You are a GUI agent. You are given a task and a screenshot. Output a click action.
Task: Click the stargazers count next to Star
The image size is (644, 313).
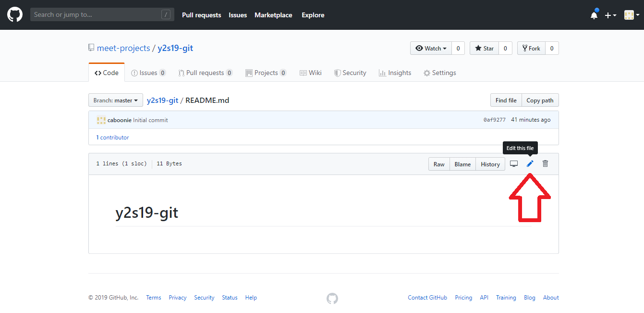[505, 48]
